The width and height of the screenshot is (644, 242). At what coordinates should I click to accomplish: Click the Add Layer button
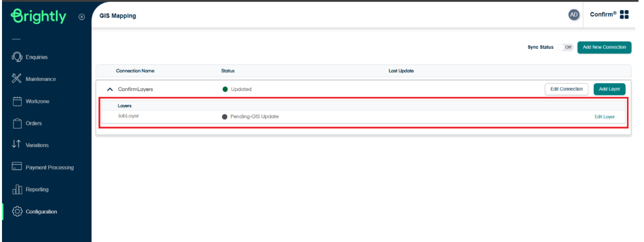point(609,89)
